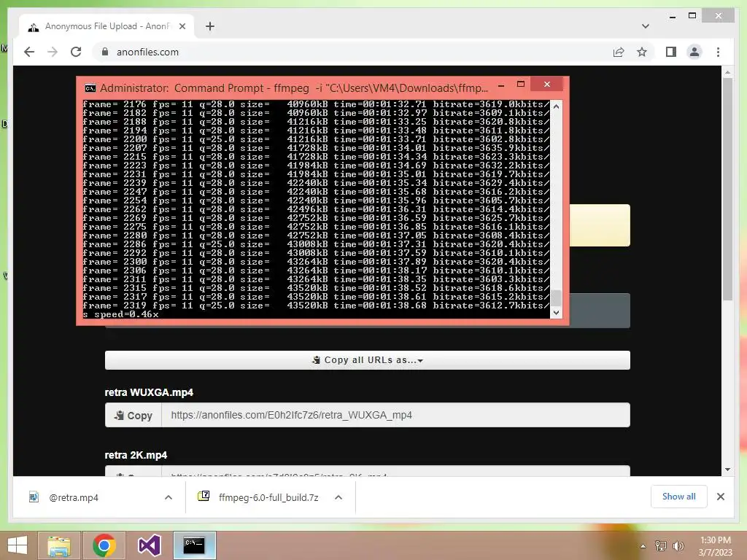Click the browser forward arrow
This screenshot has width=747, height=560.
pyautogui.click(x=53, y=52)
